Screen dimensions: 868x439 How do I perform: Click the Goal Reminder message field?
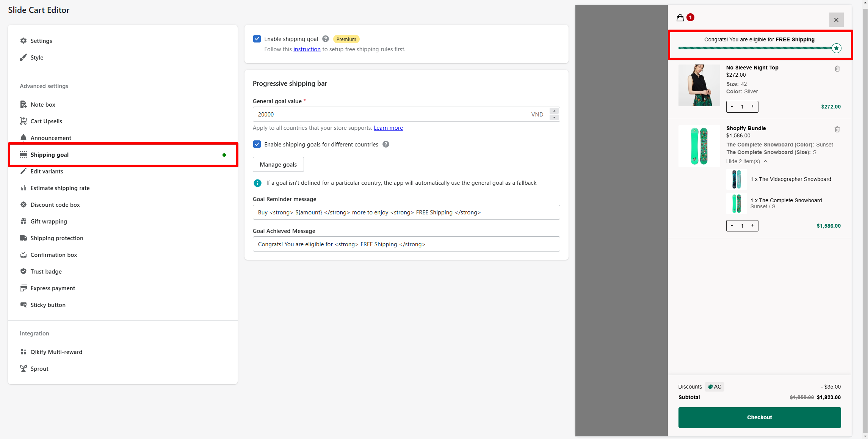click(406, 212)
